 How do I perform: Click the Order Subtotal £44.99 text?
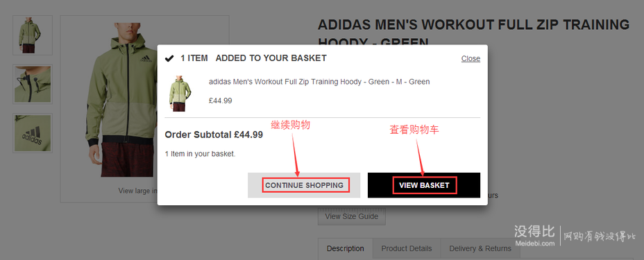pos(214,135)
